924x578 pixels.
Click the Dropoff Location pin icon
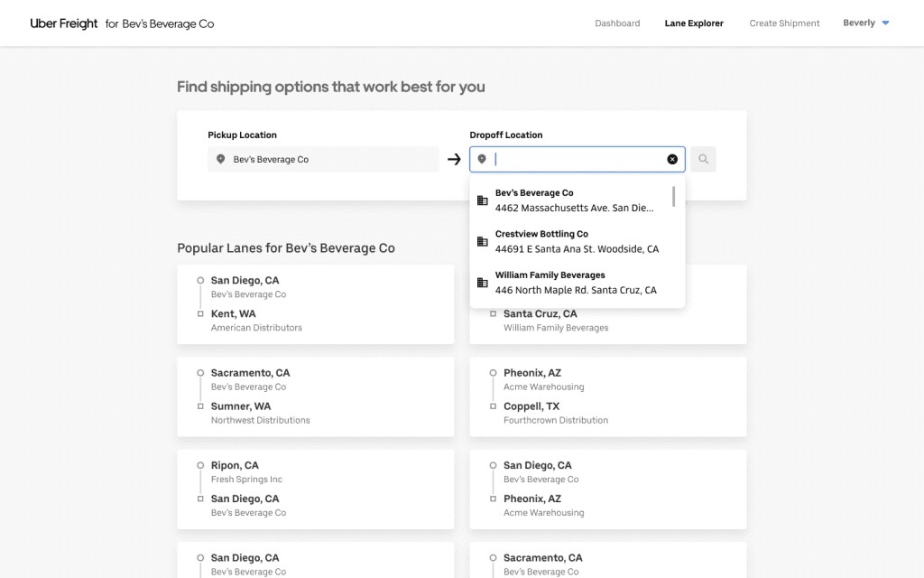[482, 160]
